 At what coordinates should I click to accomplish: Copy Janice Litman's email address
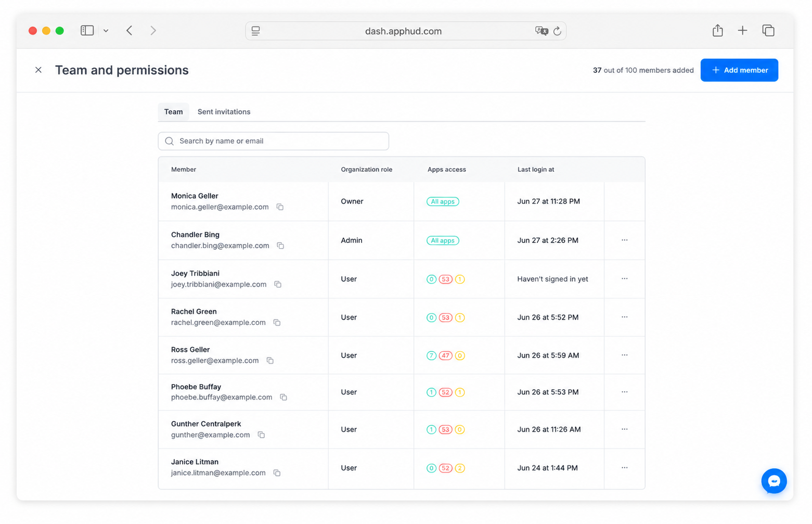point(277,473)
